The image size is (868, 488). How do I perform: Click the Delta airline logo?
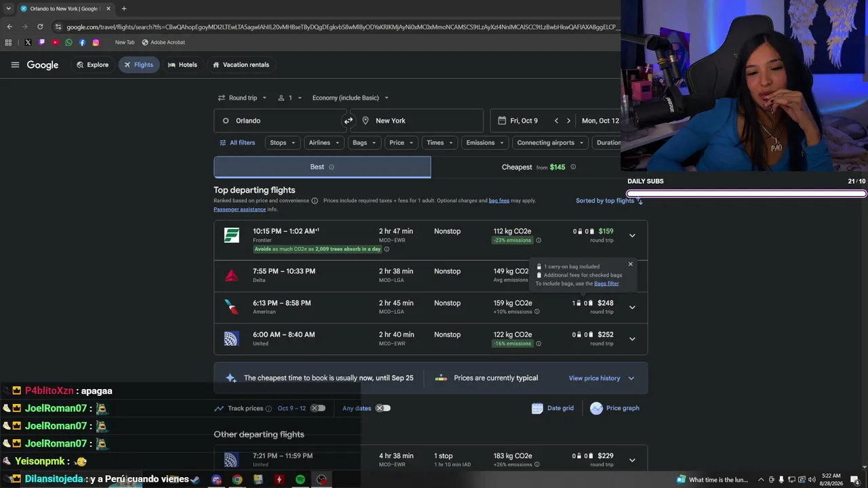(232, 275)
